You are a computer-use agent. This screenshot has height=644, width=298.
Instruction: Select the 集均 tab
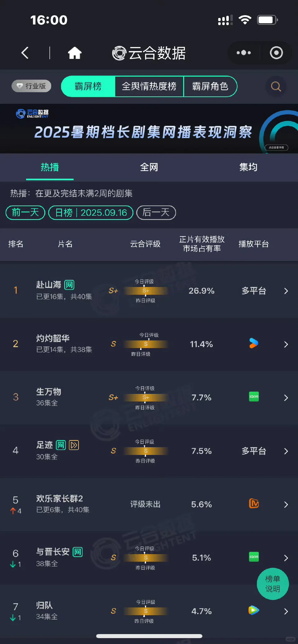click(x=248, y=167)
